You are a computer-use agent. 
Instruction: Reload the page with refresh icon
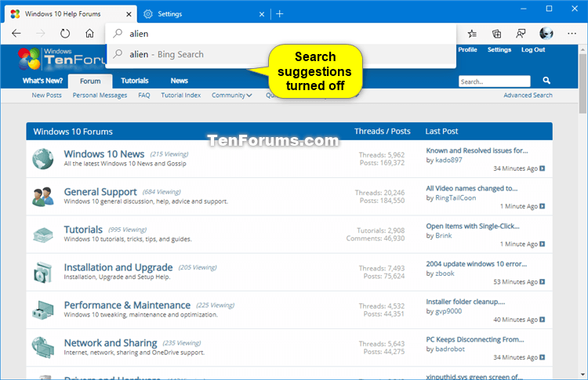[65, 34]
